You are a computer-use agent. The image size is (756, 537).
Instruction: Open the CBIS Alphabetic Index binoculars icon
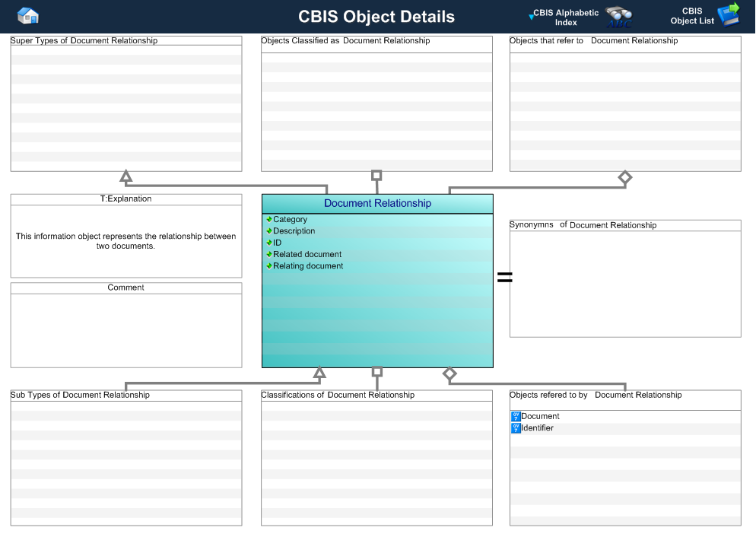618,17
